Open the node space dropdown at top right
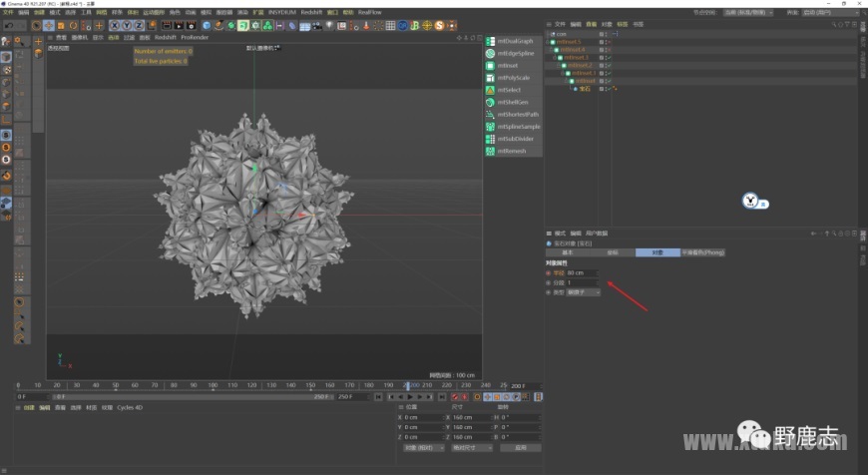Viewport: 868px width, 475px height. tap(748, 12)
